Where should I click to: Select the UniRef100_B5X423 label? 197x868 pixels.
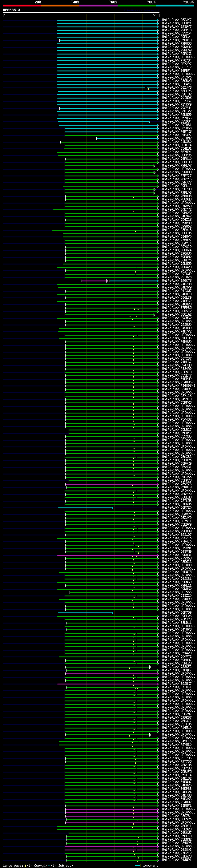tap(177, 653)
